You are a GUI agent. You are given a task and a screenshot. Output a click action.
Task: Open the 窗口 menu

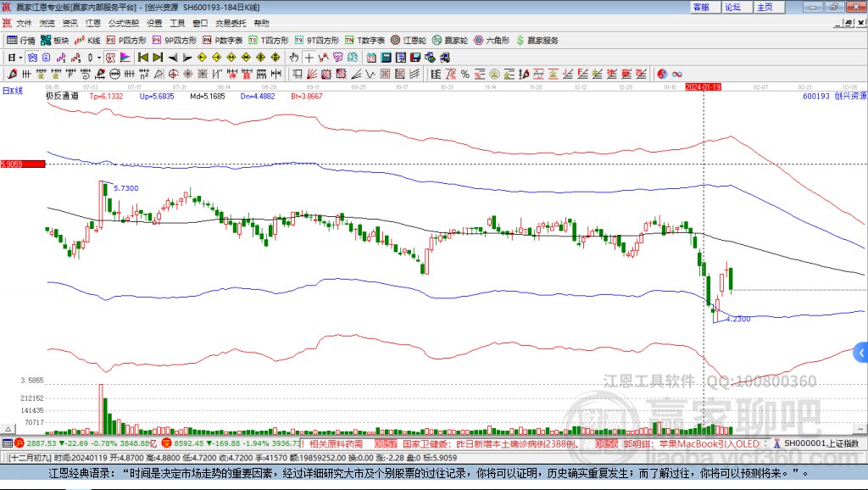[200, 23]
